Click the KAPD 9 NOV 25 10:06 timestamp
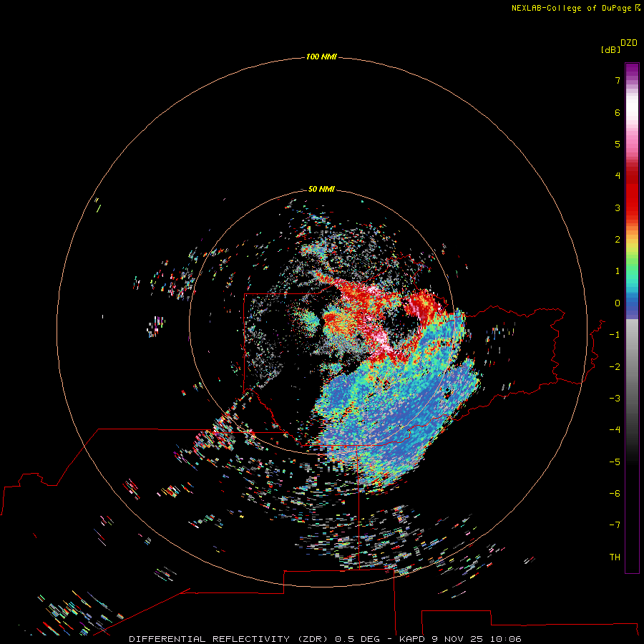This screenshot has width=644, height=644. 460,639
